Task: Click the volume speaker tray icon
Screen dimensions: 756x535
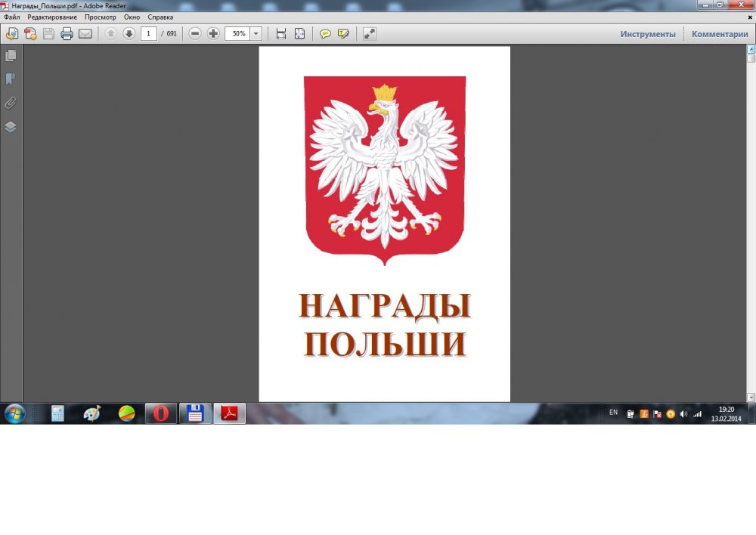Action: click(683, 414)
